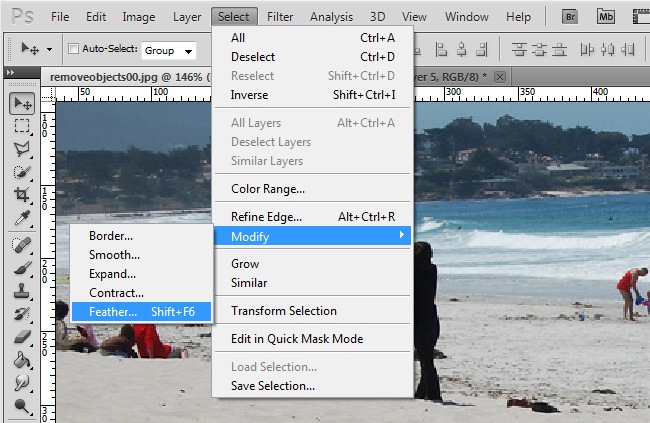650x423 pixels.
Task: Expand the Modify submenu entry
Action: 313,236
